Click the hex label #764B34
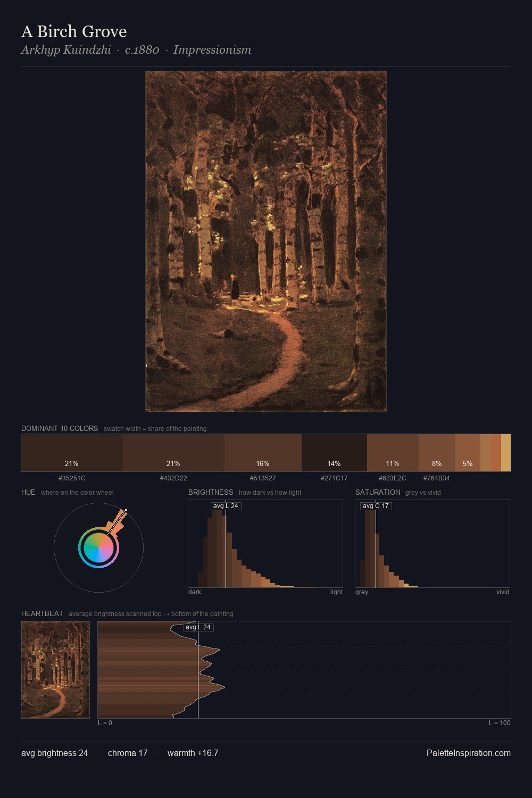Viewport: 532px width, 798px height. click(437, 478)
